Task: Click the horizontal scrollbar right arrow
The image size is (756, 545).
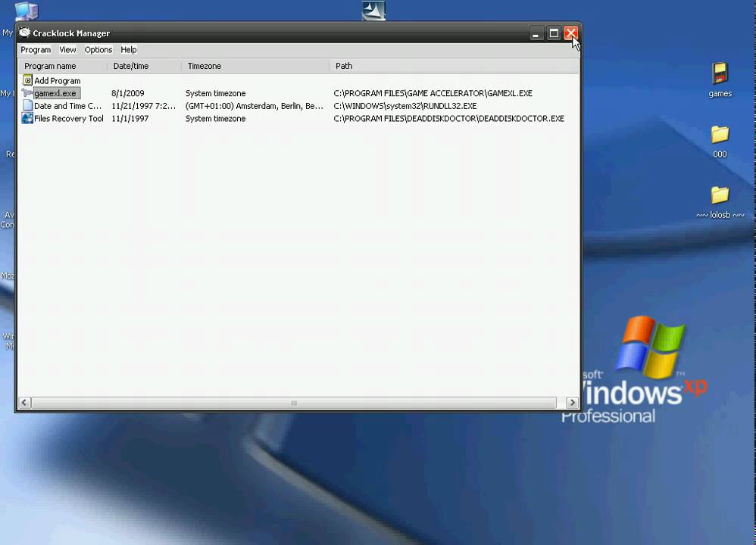Action: point(572,403)
